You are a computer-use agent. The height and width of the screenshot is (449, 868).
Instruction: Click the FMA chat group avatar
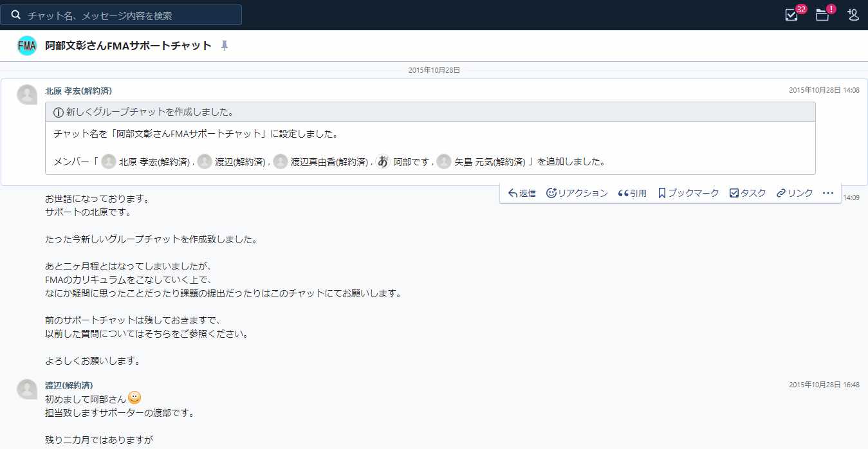[27, 46]
